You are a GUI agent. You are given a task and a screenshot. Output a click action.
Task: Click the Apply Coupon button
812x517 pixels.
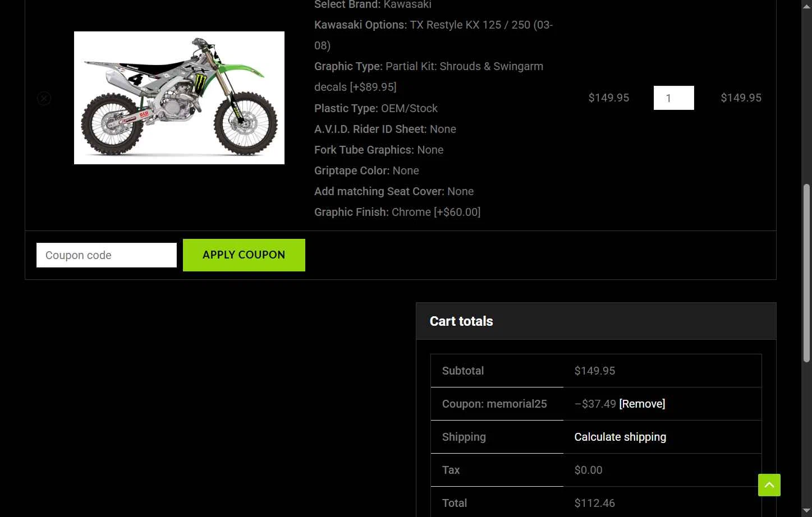coord(244,255)
